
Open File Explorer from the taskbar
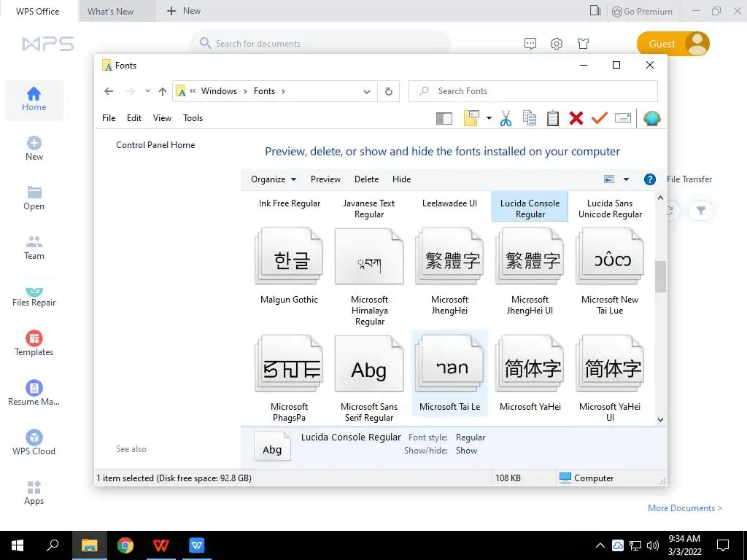click(89, 545)
